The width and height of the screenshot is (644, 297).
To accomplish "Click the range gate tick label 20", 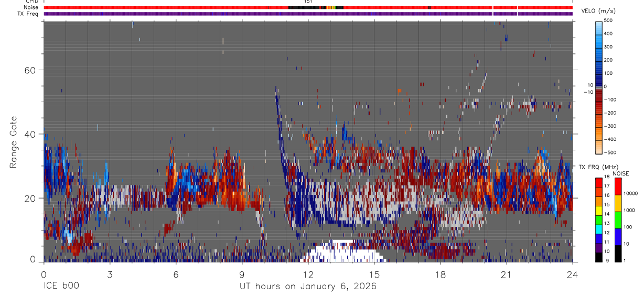I will click(x=31, y=199).
